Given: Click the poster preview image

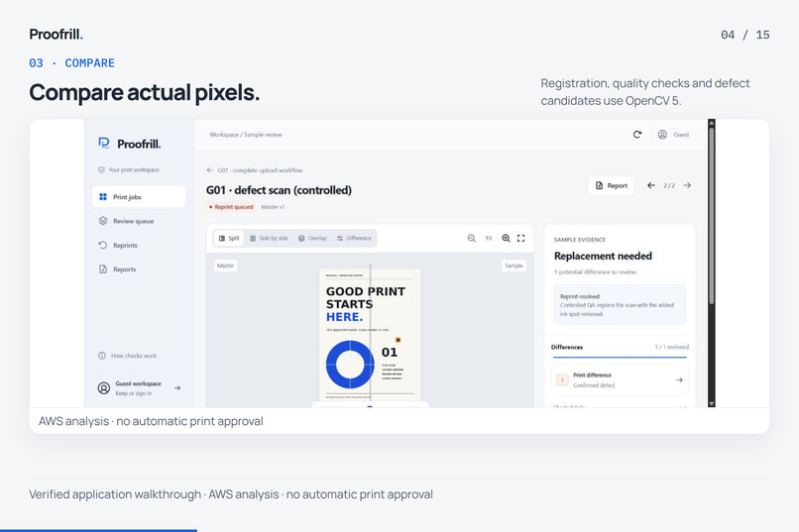Looking at the screenshot, I should point(370,335).
